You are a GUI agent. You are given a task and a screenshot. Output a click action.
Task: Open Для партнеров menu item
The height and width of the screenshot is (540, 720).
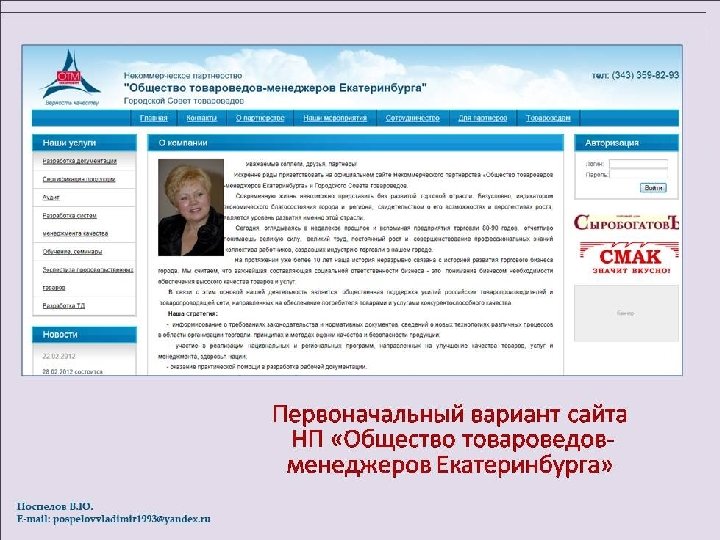[x=483, y=118]
